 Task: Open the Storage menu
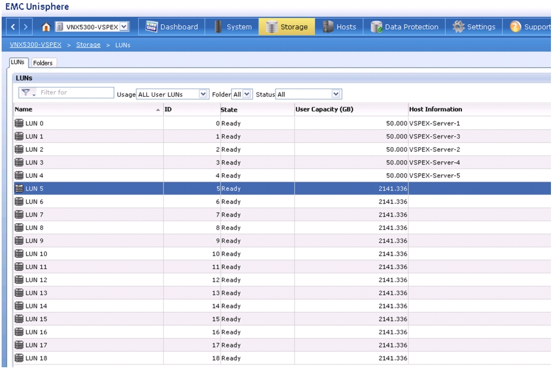coord(286,26)
